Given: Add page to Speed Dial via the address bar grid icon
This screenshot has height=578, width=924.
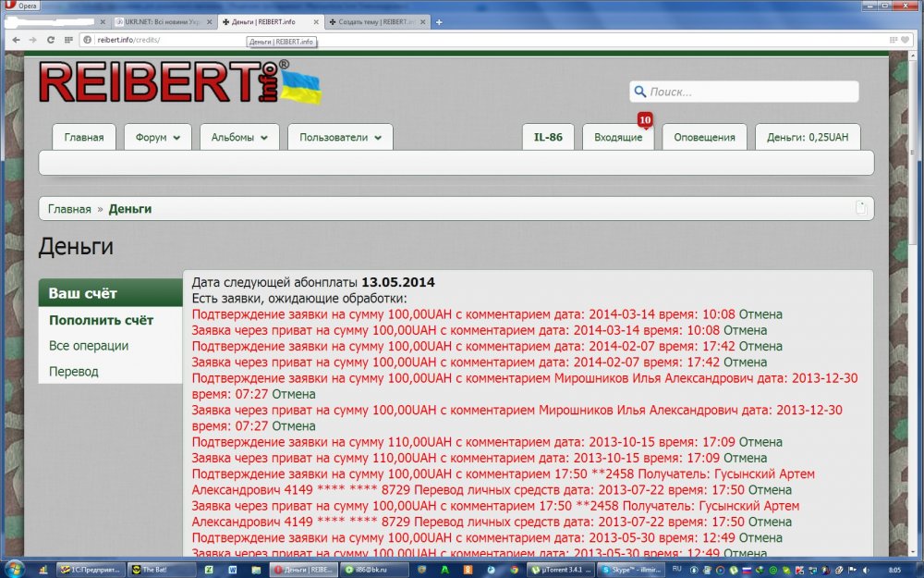Looking at the screenshot, I should (894, 40).
